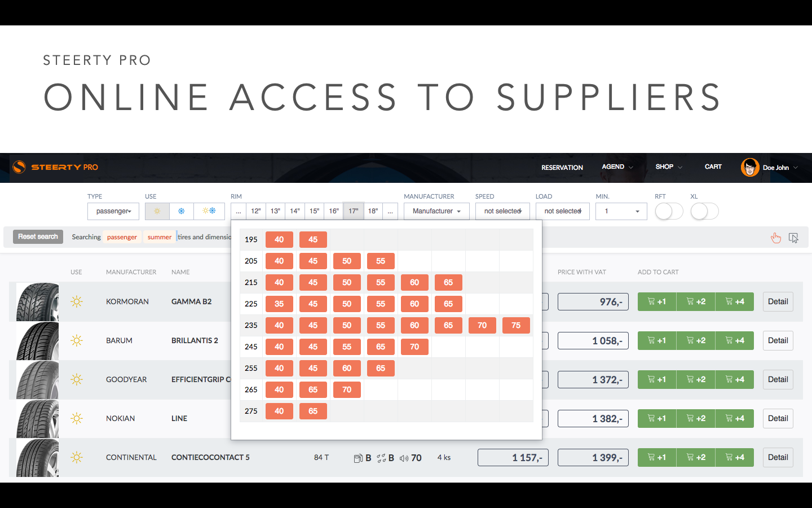Screen dimensions: 812x508
Task: Click the hand pointer icon
Action: click(x=776, y=238)
